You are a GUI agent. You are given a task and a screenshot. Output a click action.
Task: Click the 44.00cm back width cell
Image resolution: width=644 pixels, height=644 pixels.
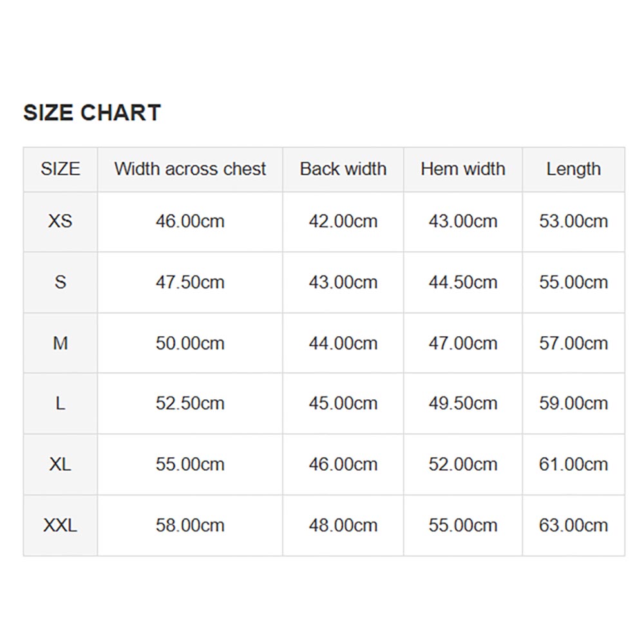point(343,343)
